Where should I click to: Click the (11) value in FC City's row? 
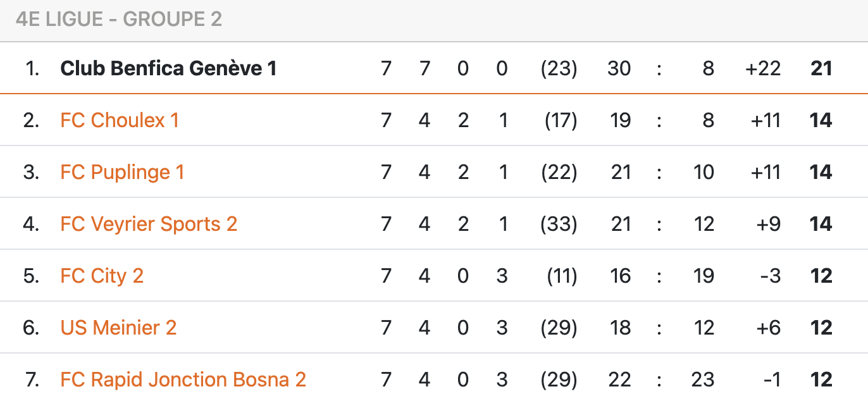click(x=561, y=276)
